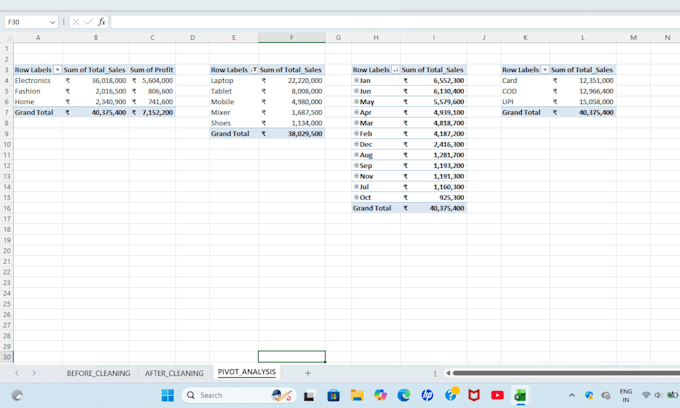Open Row Labels filter dropdown in column K
Screen dimensions: 680x408
click(x=545, y=69)
